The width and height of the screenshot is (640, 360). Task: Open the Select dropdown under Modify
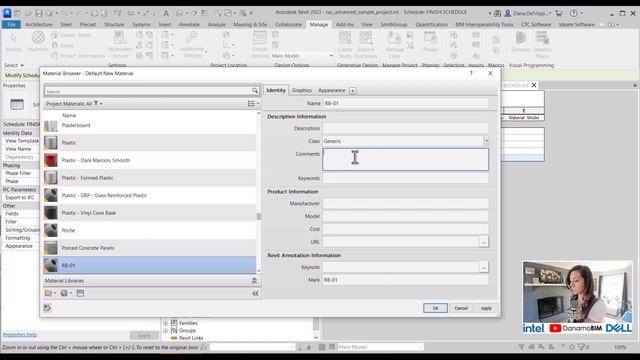click(x=14, y=65)
